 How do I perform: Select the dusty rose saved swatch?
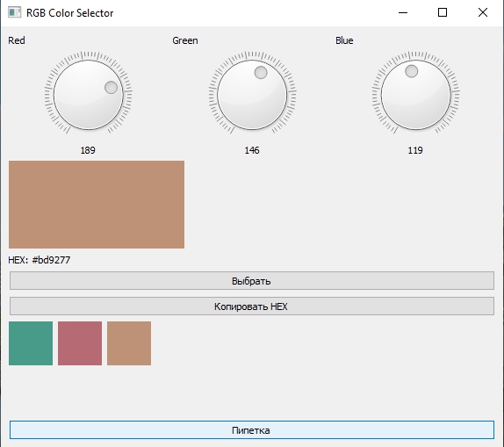[x=80, y=343]
